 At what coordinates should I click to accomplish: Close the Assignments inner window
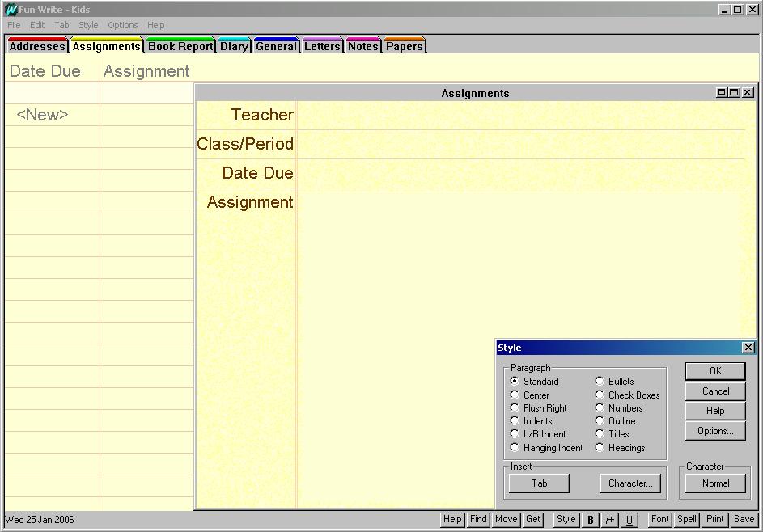pyautogui.click(x=748, y=92)
